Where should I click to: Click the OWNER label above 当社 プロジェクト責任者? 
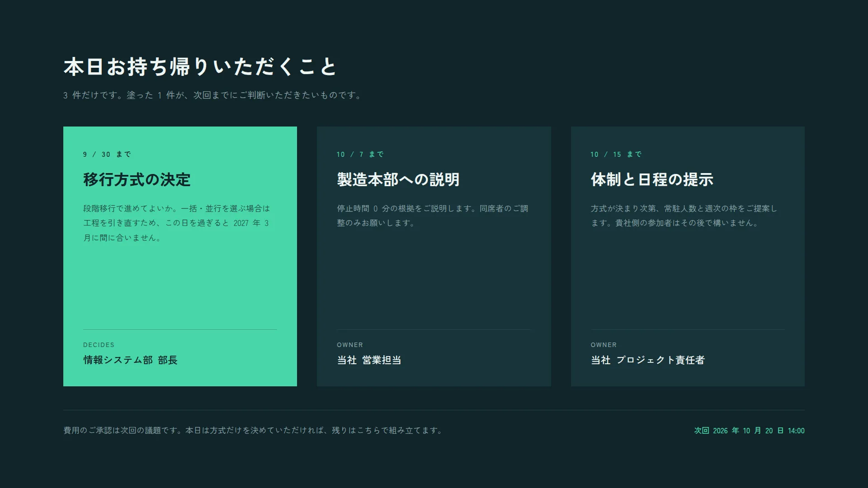pyautogui.click(x=604, y=345)
